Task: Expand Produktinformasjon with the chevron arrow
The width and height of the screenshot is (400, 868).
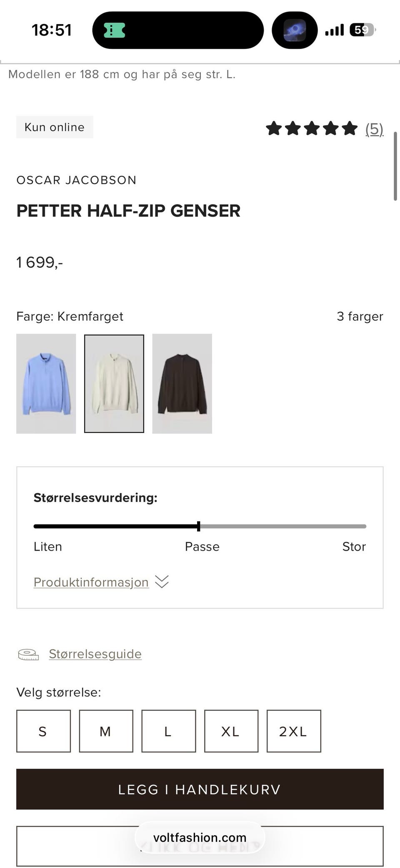Action: click(x=162, y=581)
